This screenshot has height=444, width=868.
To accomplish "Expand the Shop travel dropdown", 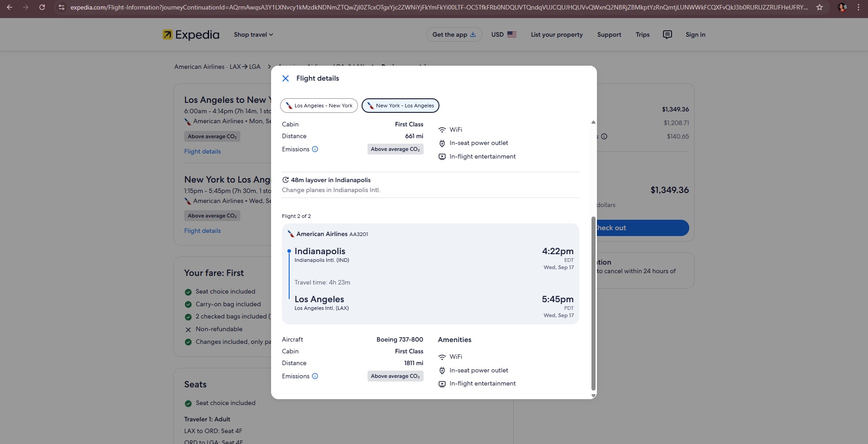I will pyautogui.click(x=253, y=34).
